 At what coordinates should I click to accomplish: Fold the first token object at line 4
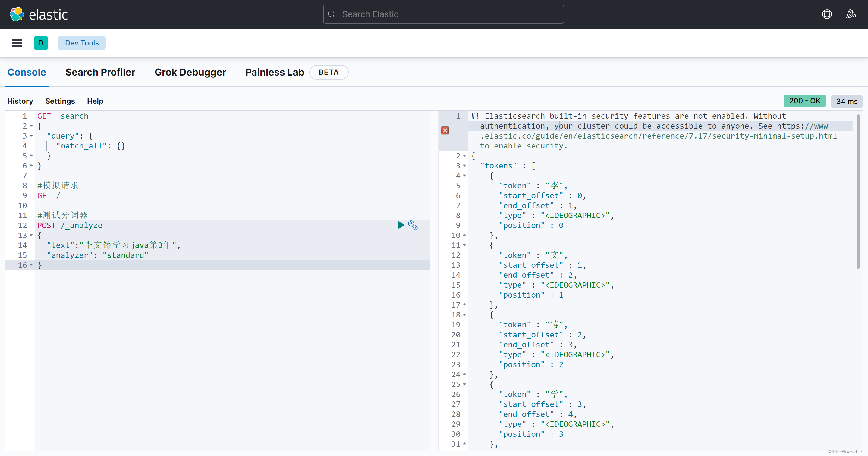click(x=464, y=176)
